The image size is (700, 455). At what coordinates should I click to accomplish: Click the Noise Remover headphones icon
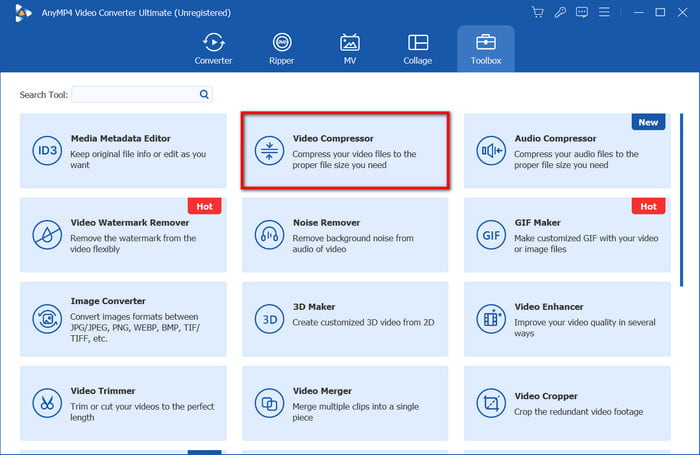coord(269,235)
